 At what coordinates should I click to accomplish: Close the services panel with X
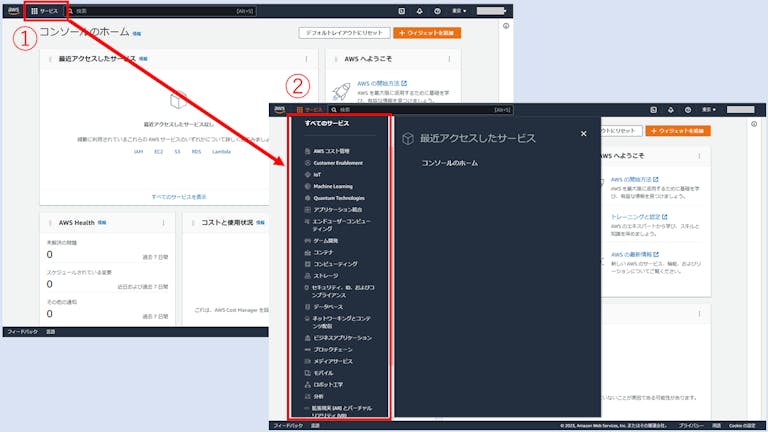click(583, 133)
